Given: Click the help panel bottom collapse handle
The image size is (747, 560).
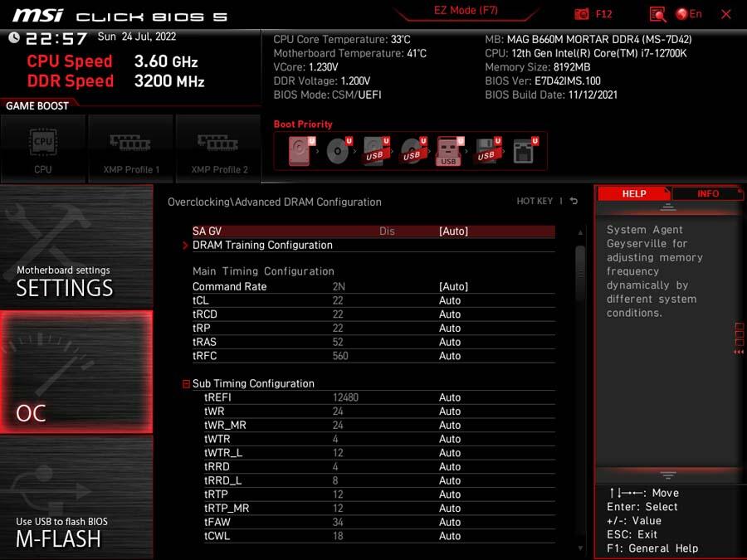Looking at the screenshot, I should click(668, 475).
